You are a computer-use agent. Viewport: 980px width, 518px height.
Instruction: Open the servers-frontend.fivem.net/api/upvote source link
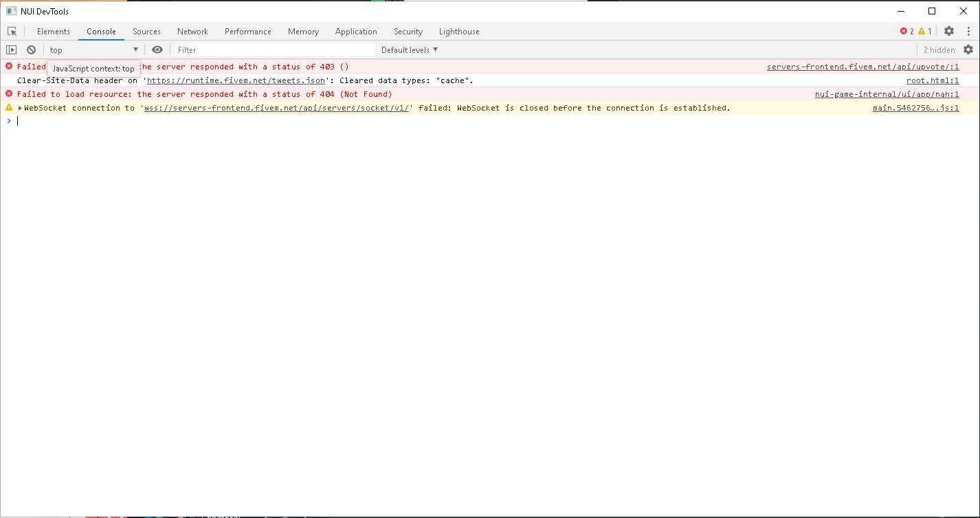coord(862,67)
